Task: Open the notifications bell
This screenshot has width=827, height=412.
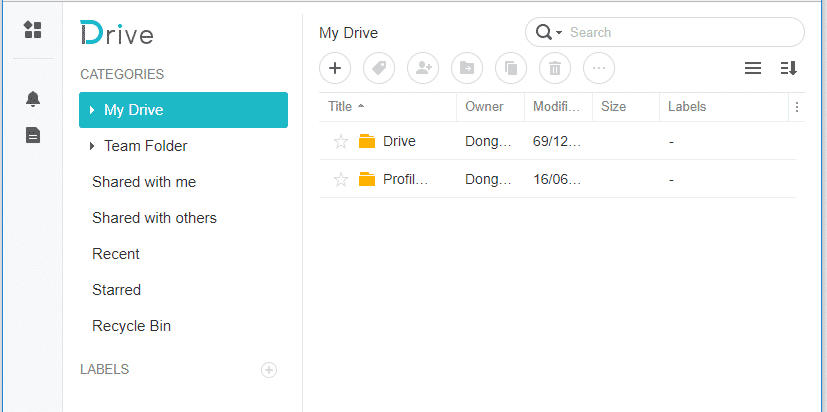Action: pyautogui.click(x=33, y=99)
